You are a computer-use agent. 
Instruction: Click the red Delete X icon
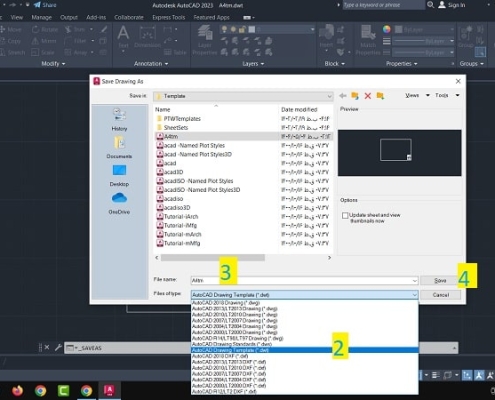pos(368,96)
